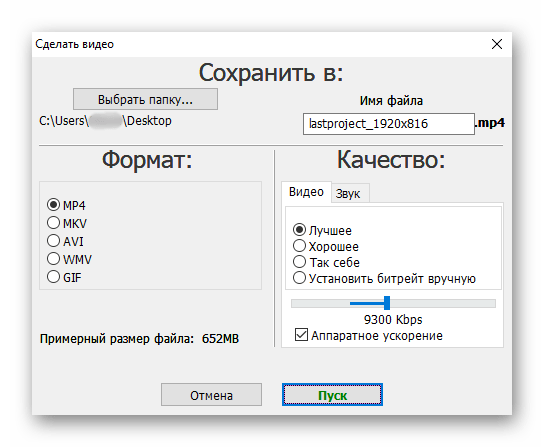
Task: Click the '.mp4' extension label
Action: click(x=490, y=123)
